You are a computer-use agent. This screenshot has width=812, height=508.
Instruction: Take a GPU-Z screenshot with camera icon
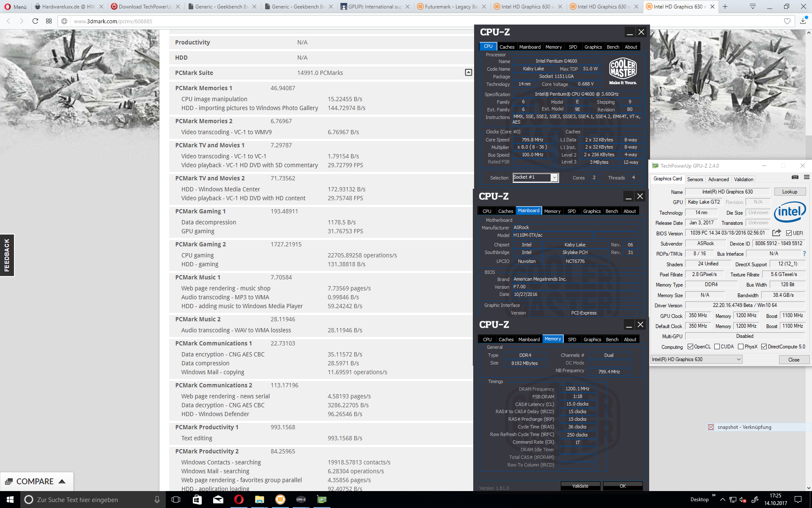795,177
